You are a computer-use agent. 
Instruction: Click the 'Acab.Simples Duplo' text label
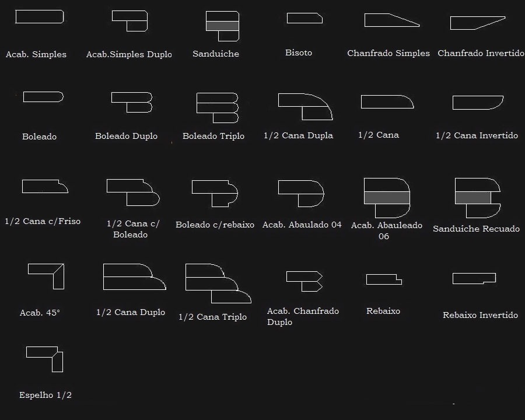click(129, 54)
